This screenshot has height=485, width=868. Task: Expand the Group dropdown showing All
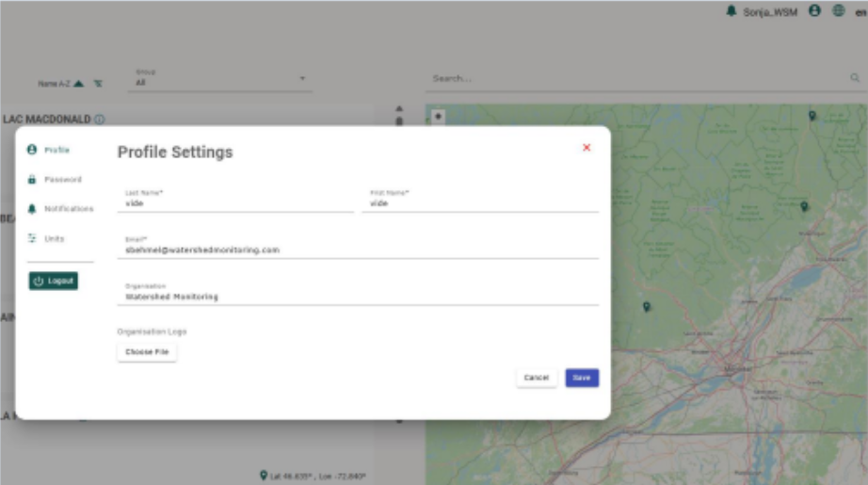[302, 78]
